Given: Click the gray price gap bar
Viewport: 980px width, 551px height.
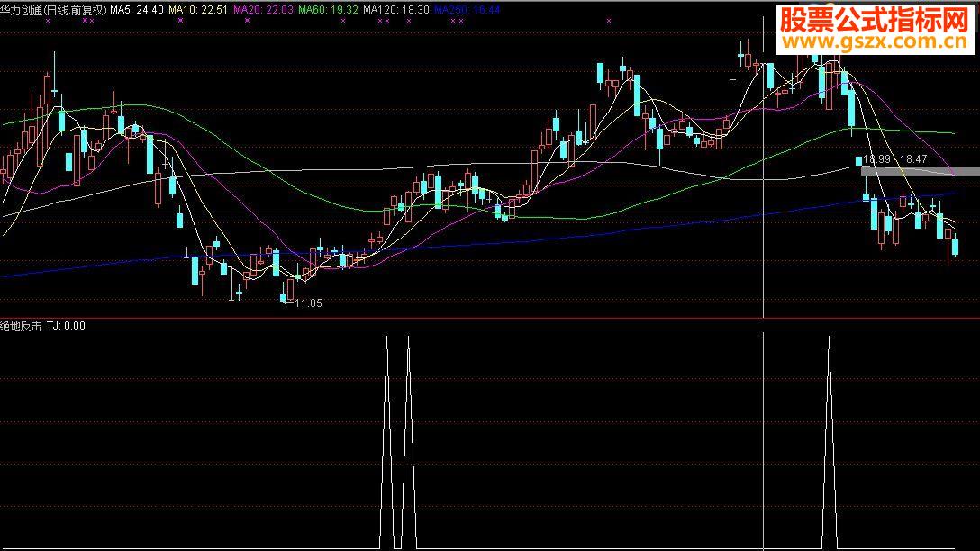Looking at the screenshot, I should pyautogui.click(x=920, y=170).
